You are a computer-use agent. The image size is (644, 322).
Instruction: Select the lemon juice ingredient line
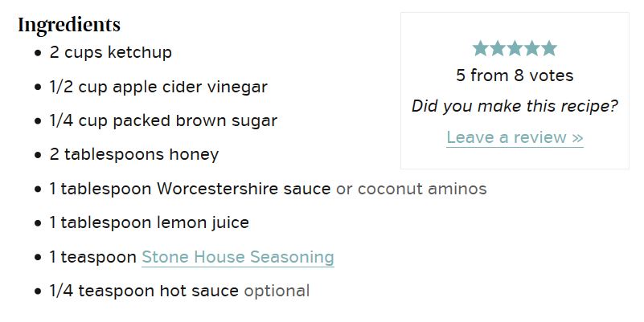(x=150, y=222)
